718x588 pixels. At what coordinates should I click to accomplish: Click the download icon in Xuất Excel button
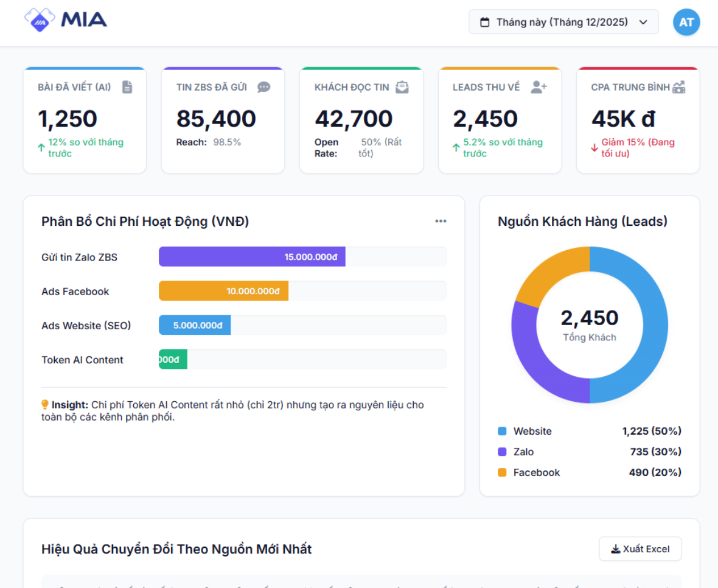[616, 548]
